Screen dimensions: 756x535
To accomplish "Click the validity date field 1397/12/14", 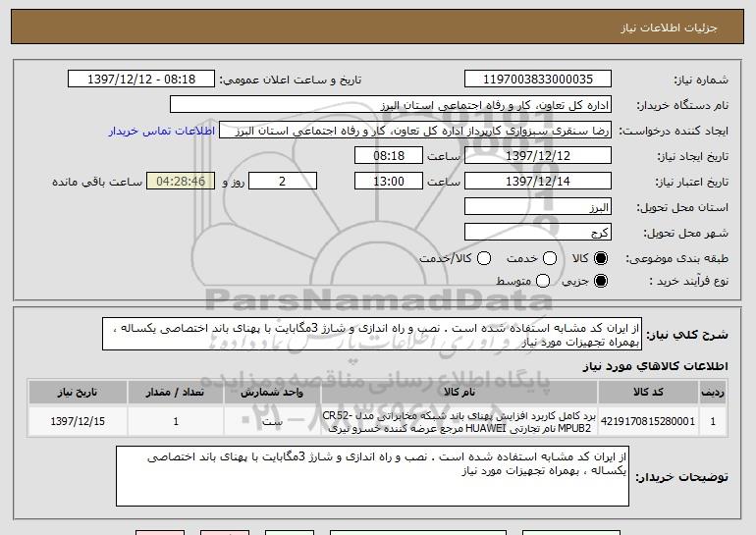I will point(538,182).
